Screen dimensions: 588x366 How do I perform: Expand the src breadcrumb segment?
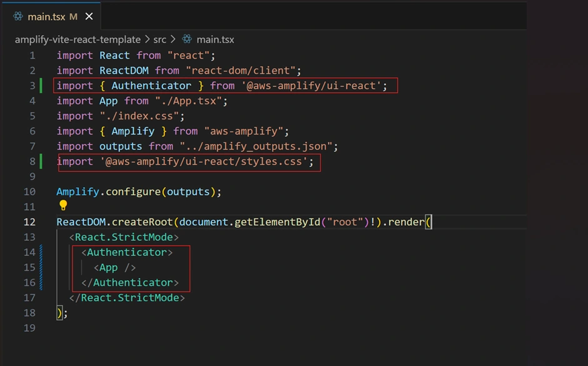tap(160, 39)
